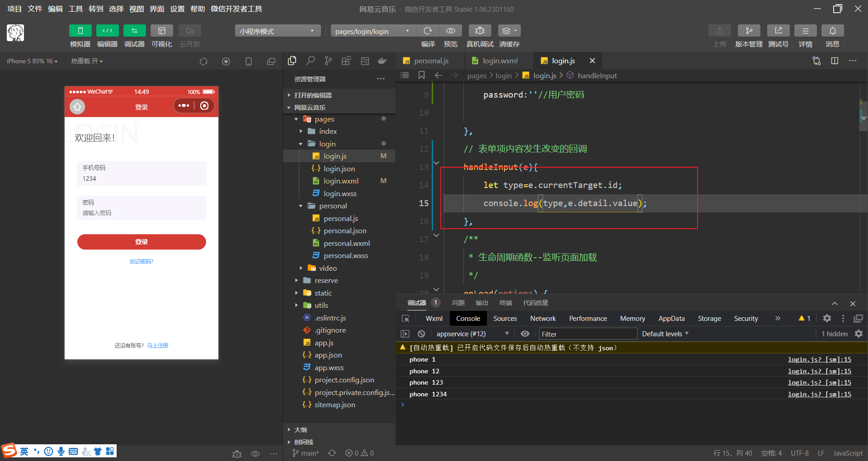Close the login.js tab
The image size is (868, 461).
(592, 61)
